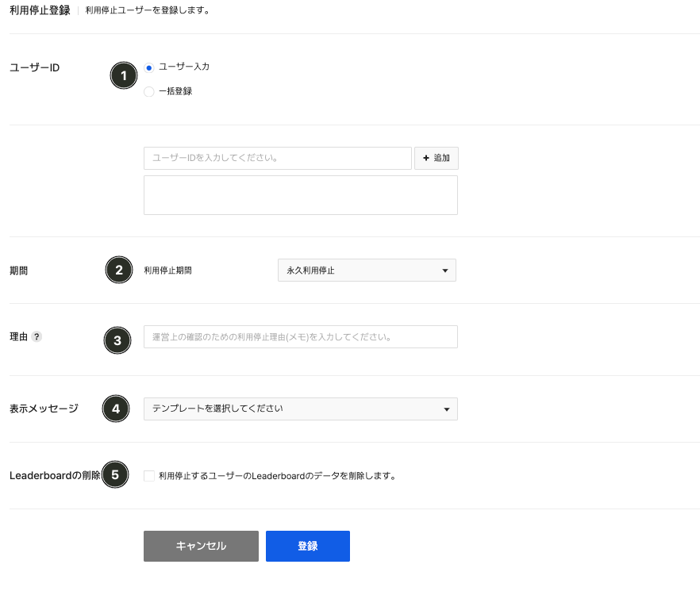Enable the Leaderboard data deletion checkbox
This screenshot has height=595, width=700.
coord(149,476)
